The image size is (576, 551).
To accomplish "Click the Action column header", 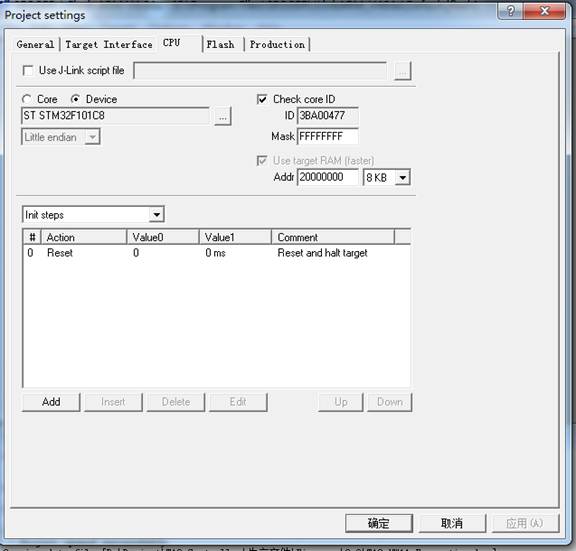I will [84, 237].
